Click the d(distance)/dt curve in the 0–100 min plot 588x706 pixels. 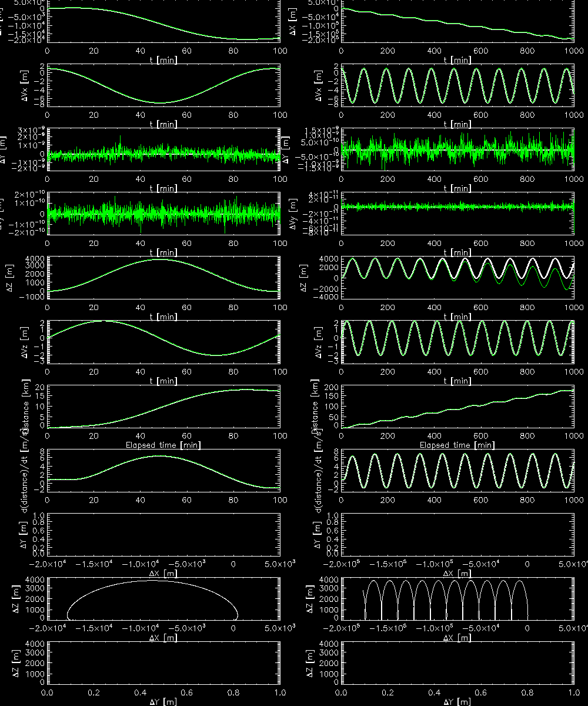[163, 471]
